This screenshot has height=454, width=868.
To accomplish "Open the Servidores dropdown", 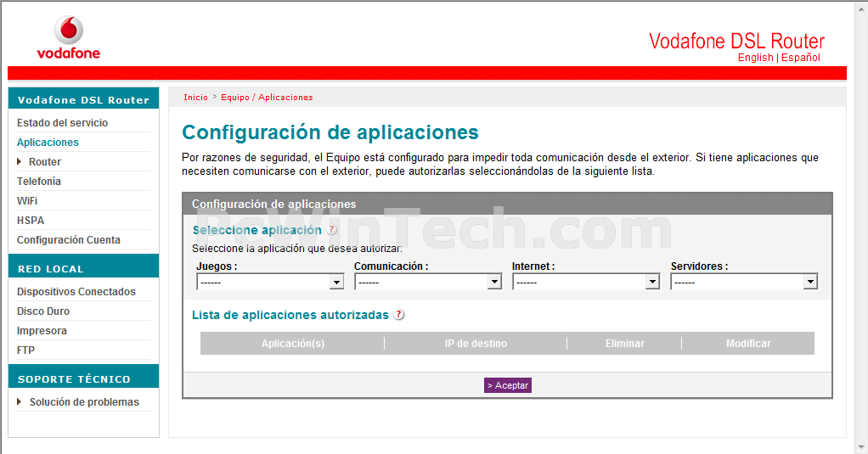I will [744, 282].
